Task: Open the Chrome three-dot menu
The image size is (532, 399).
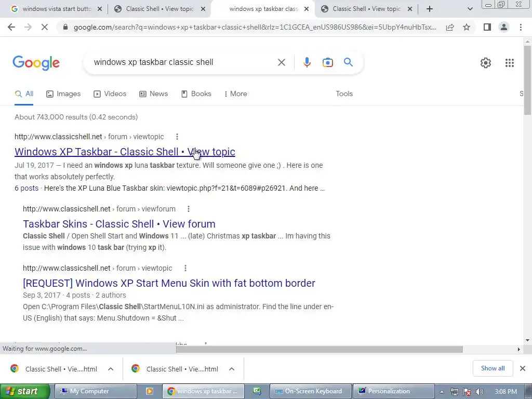Action: point(521,27)
